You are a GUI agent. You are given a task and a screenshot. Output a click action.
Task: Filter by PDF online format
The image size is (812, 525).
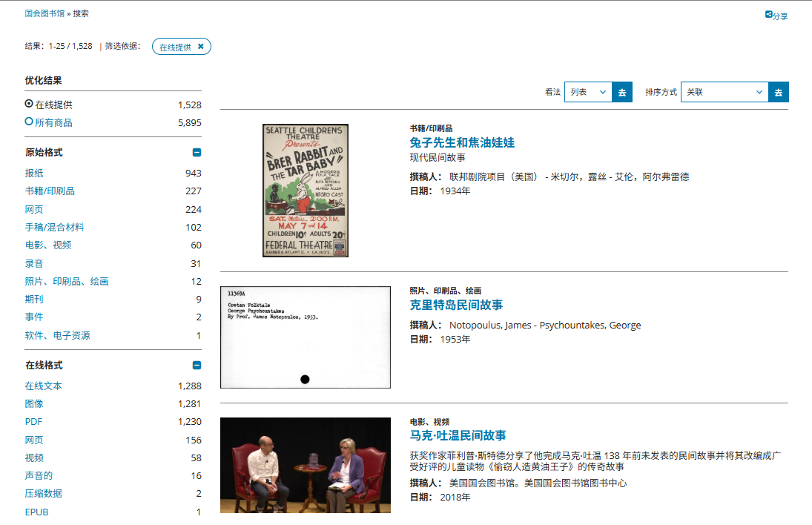pyautogui.click(x=33, y=421)
